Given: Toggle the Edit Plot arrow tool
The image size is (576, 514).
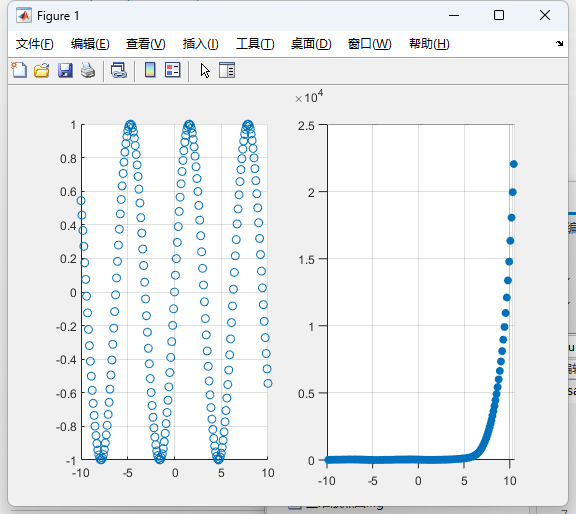Looking at the screenshot, I should point(205,70).
